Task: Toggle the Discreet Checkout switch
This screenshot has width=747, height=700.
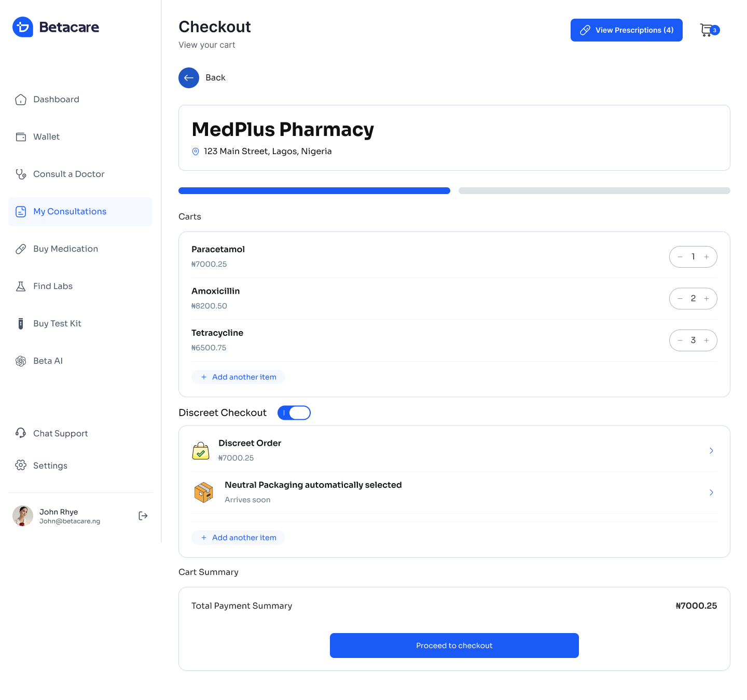Action: [294, 413]
